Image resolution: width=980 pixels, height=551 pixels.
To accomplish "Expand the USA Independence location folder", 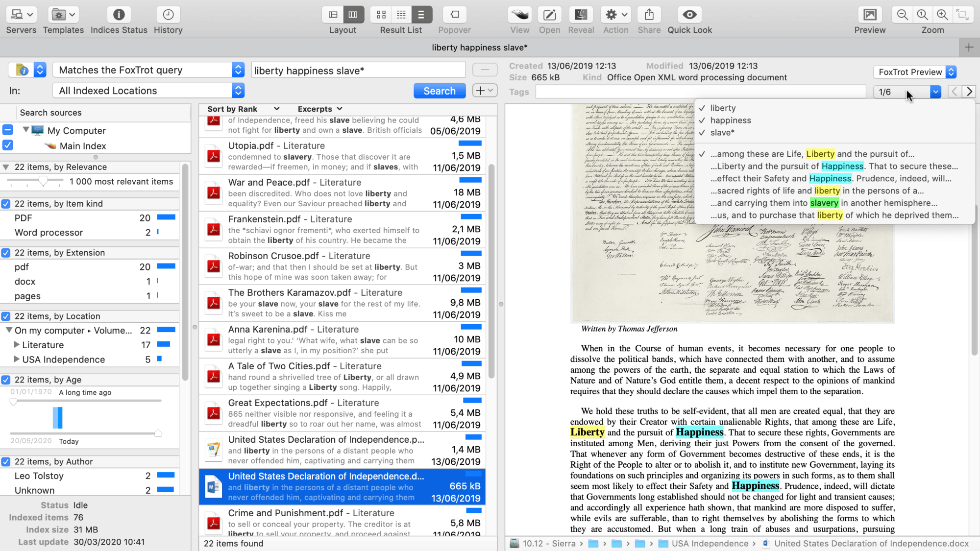I will pos(17,359).
